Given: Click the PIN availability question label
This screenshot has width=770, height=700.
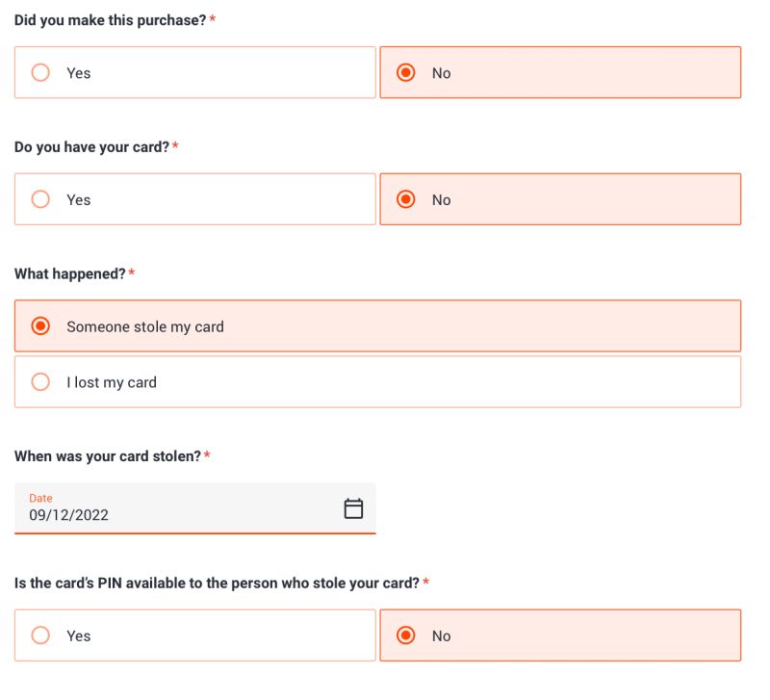Looking at the screenshot, I should point(217,583).
